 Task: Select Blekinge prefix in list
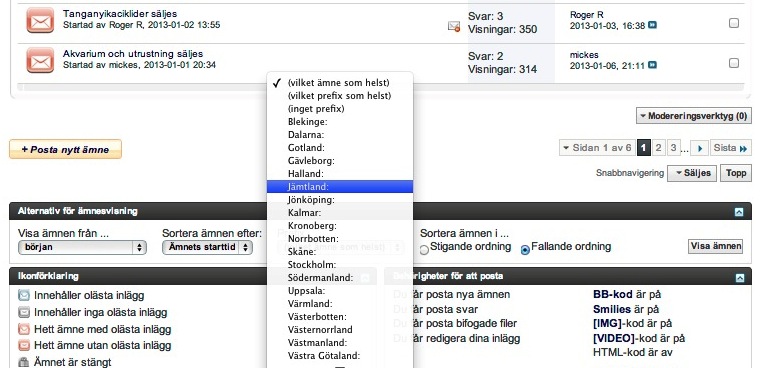(x=339, y=121)
